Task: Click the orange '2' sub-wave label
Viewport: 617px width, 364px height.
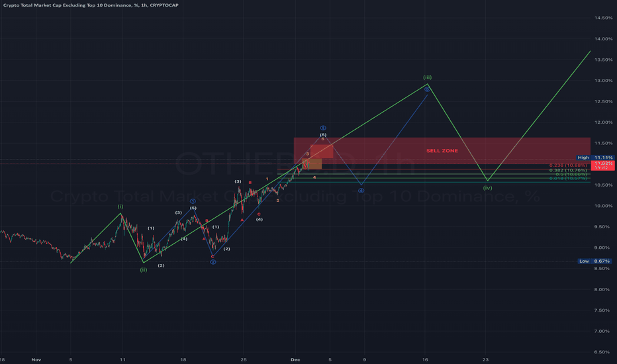Action: tap(278, 201)
